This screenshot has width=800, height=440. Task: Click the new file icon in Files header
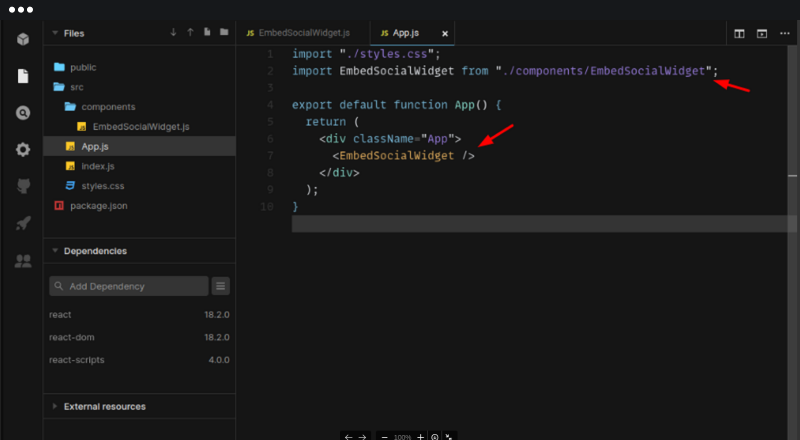[x=207, y=32]
